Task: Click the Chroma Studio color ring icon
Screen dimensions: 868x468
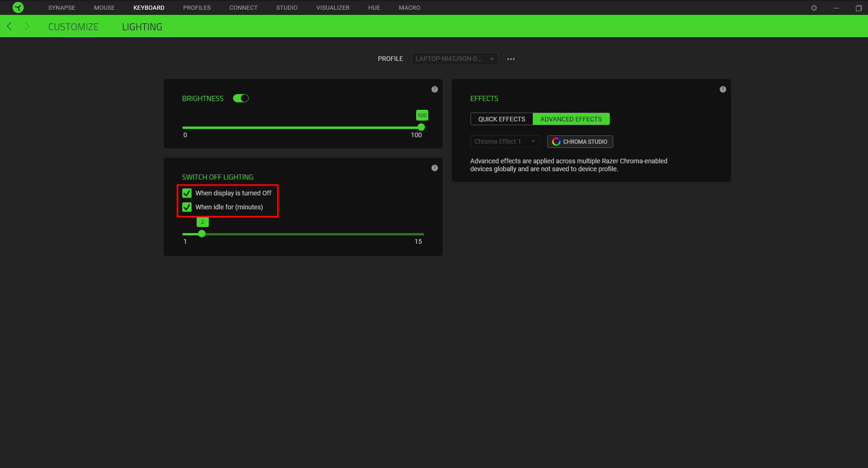Action: (x=556, y=141)
